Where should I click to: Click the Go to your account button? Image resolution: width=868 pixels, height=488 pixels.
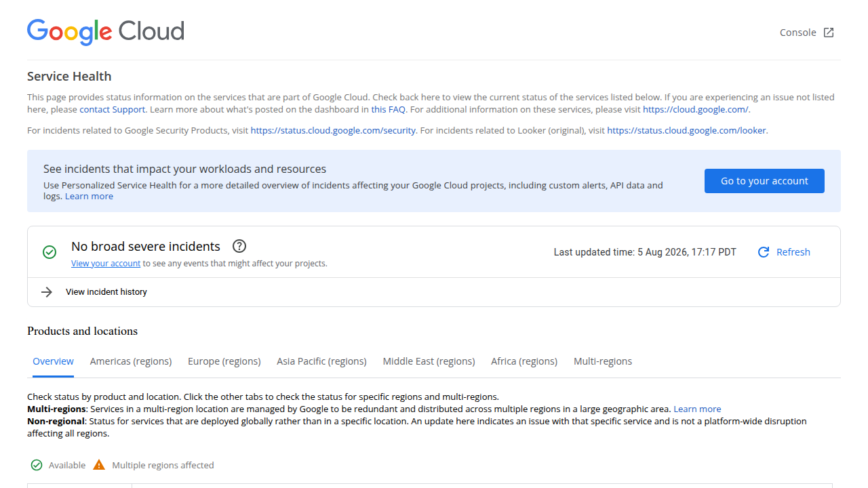(x=764, y=181)
